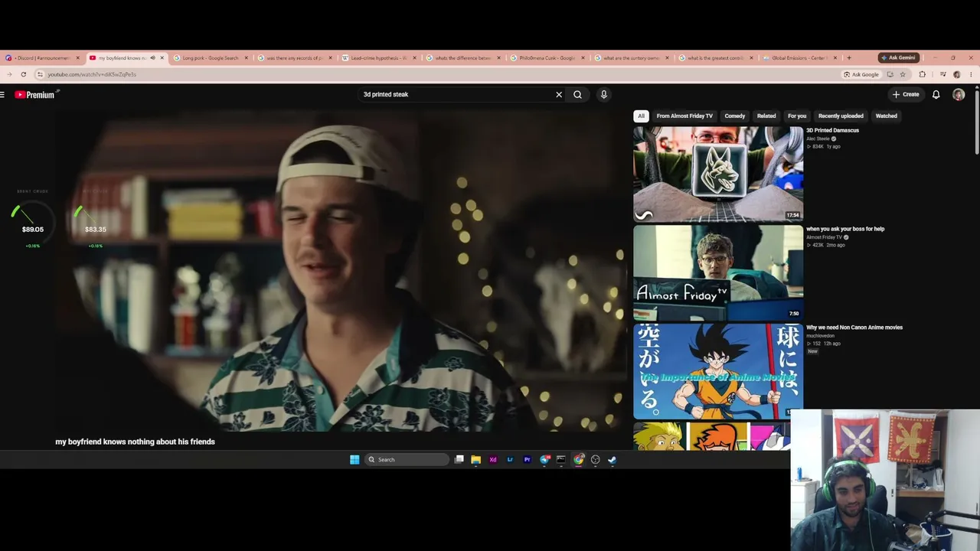Install or cast using the address bar screen icon
Image resolution: width=980 pixels, height=551 pixels.
pos(890,74)
